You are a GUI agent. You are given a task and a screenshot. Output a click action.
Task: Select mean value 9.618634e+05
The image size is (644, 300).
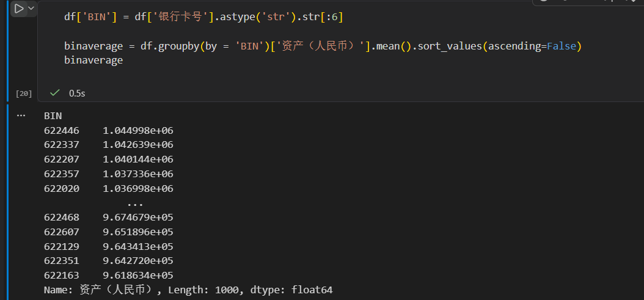tap(138, 276)
